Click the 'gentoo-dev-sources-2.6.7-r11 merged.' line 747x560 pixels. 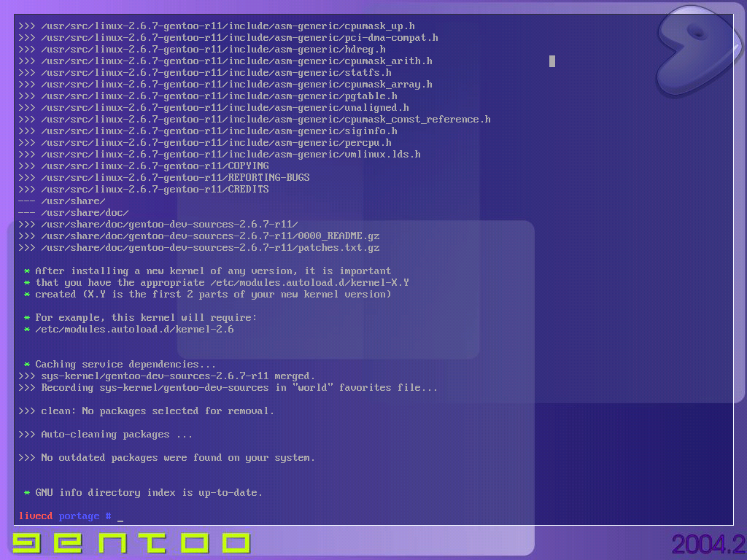(167, 376)
